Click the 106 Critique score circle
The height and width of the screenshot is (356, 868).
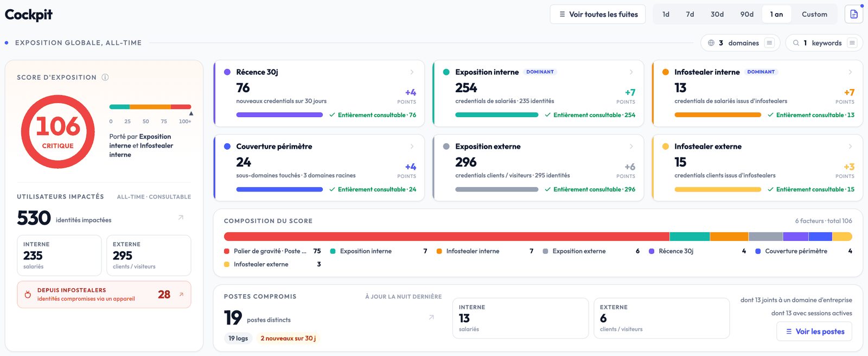click(58, 132)
